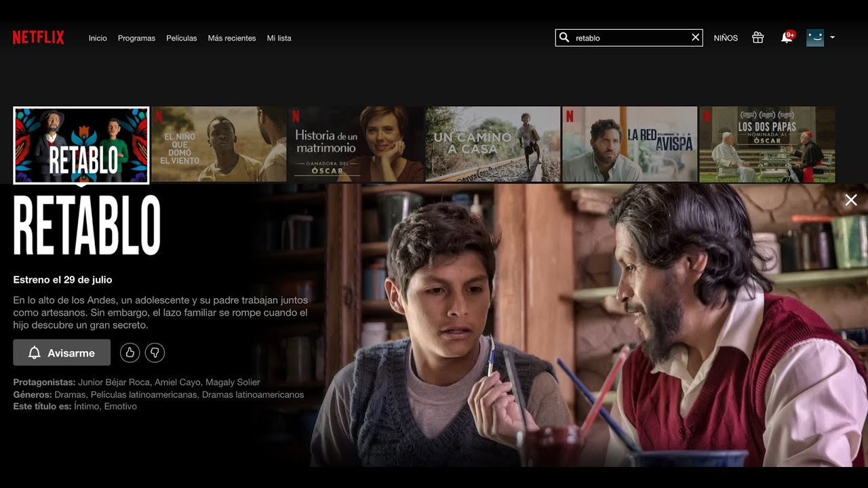
Task: Open the gift box icon
Action: click(758, 38)
